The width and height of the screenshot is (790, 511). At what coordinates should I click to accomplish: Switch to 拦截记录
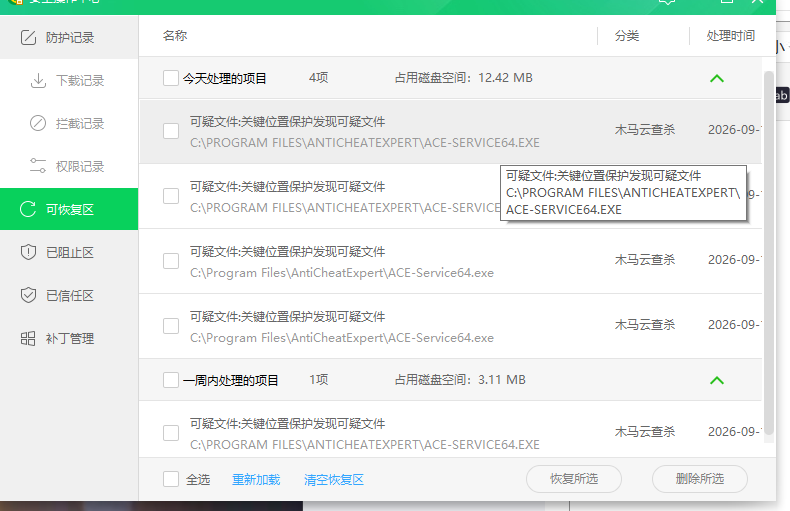tap(69, 123)
